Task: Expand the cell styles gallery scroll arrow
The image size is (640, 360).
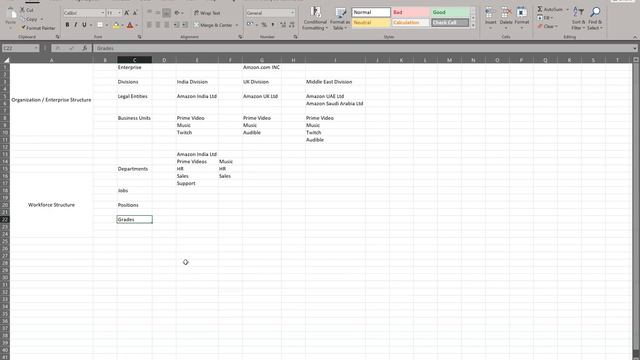Action: [473, 26]
